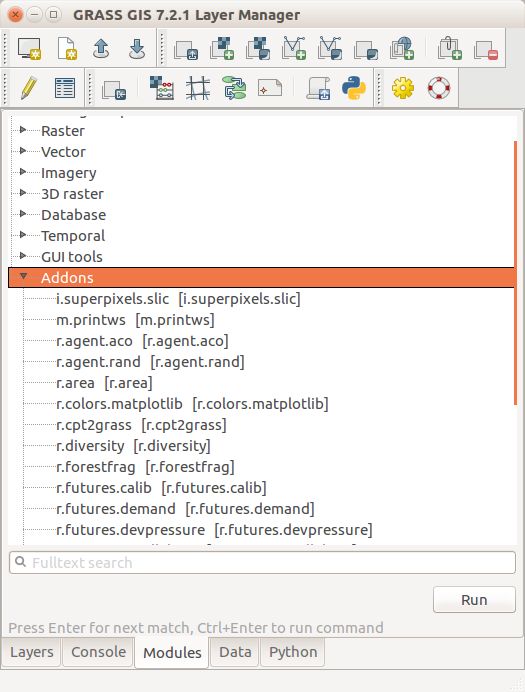The height and width of the screenshot is (692, 525).
Task: Start a new map display
Action: (30, 48)
